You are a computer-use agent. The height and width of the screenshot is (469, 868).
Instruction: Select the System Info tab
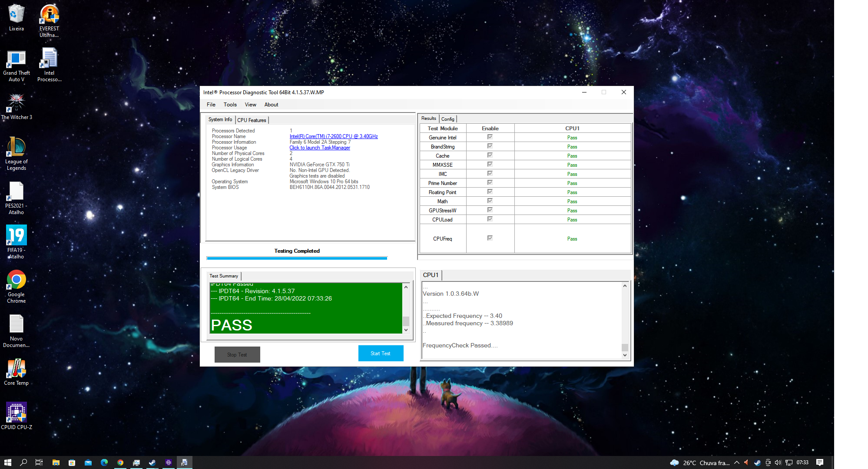[220, 119]
